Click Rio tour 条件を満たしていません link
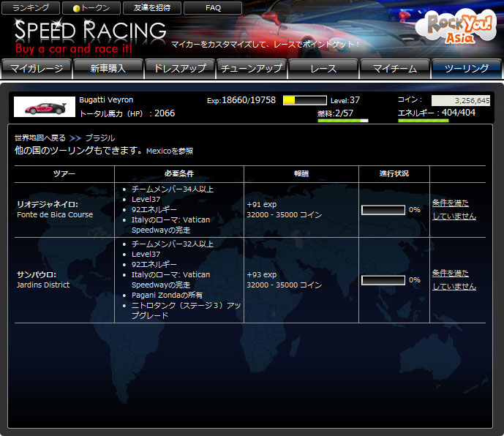This screenshot has width=504, height=436. point(454,210)
